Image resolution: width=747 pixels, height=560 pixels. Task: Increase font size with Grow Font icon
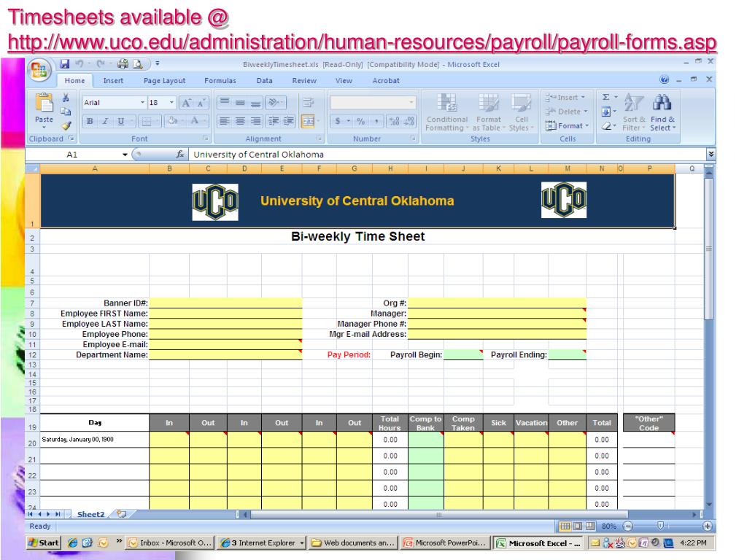(186, 103)
